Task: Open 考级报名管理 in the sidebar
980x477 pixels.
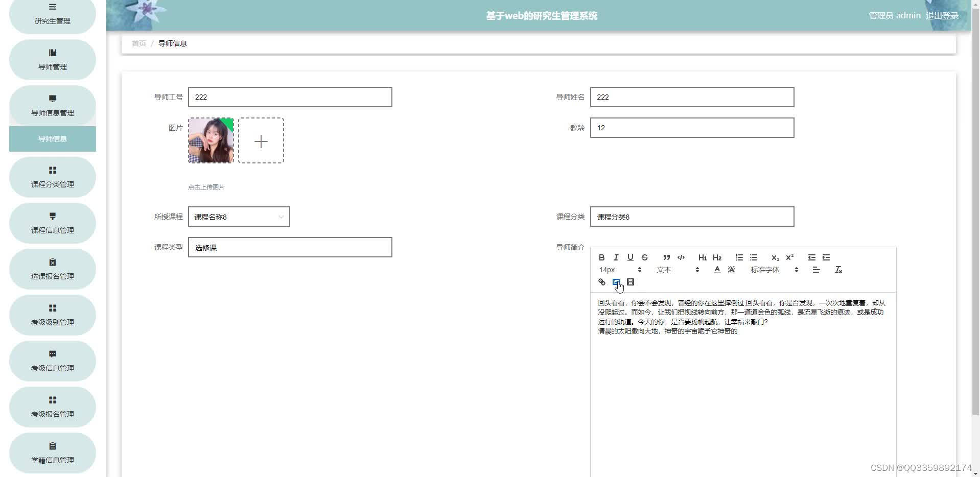Action: 53,407
